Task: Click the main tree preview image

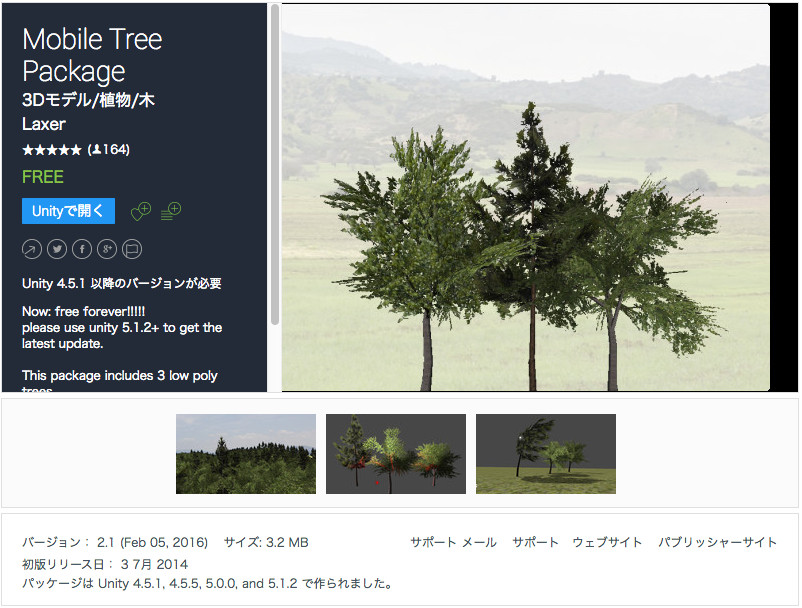Action: [526, 198]
